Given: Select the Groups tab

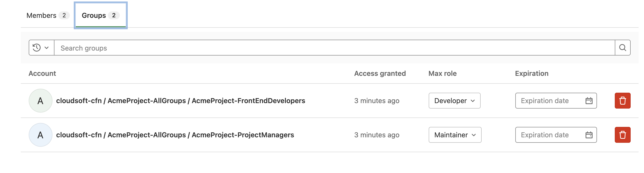Looking at the screenshot, I should point(101,16).
